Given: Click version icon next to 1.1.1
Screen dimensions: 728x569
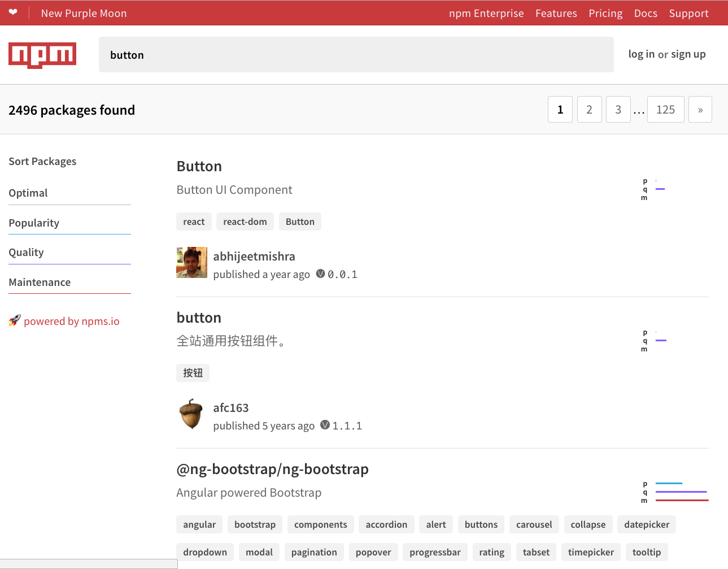Looking at the screenshot, I should pos(325,425).
